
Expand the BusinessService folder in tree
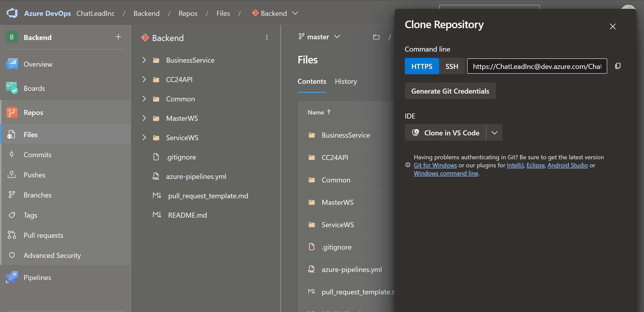(144, 60)
